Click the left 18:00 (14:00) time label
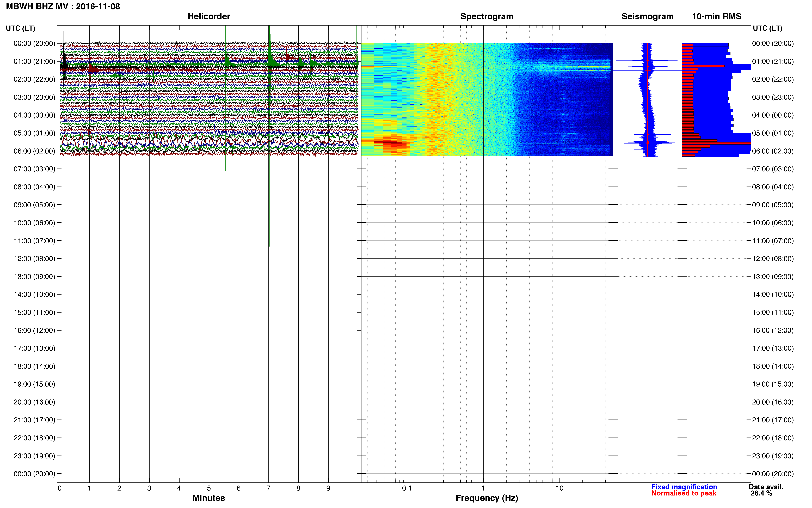Image resolution: width=812 pixels, height=508 pixels. 34,366
